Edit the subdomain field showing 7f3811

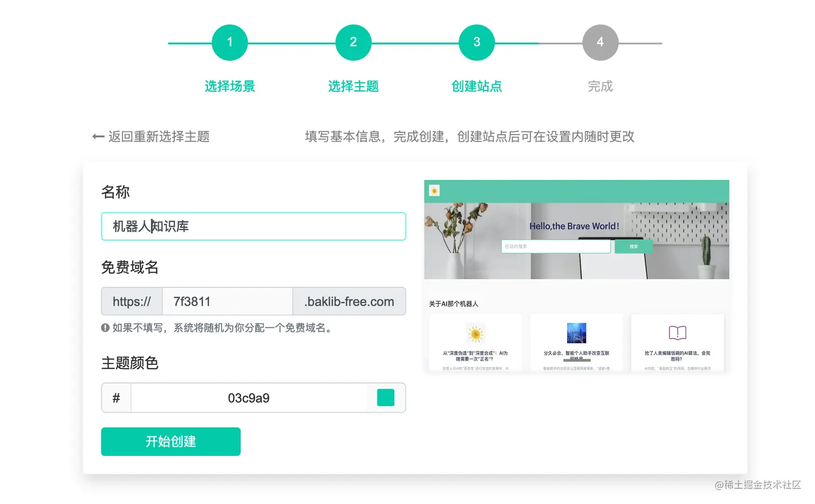(227, 301)
